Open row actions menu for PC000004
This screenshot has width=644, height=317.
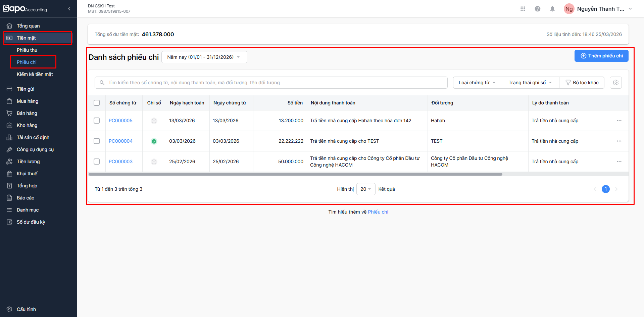(619, 141)
